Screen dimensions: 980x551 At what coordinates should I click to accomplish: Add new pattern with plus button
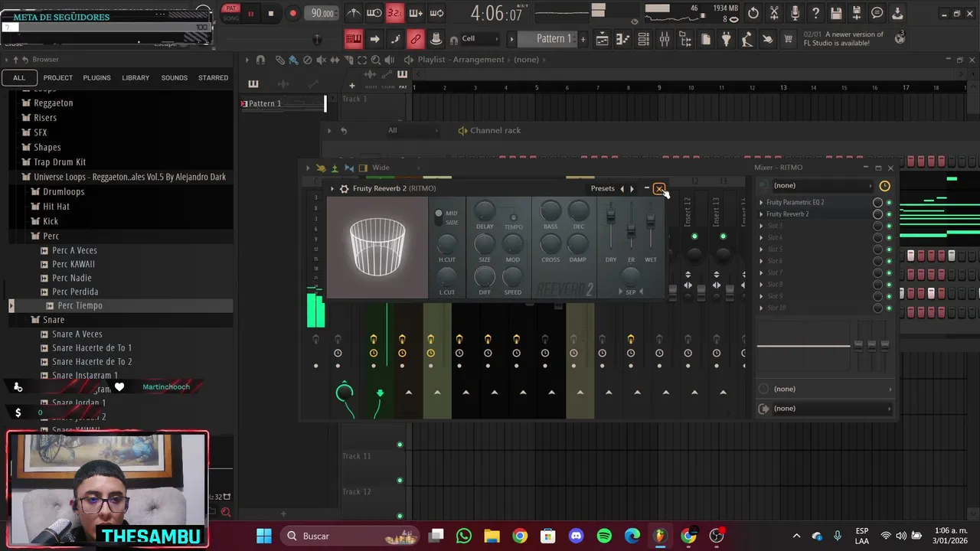click(x=583, y=39)
